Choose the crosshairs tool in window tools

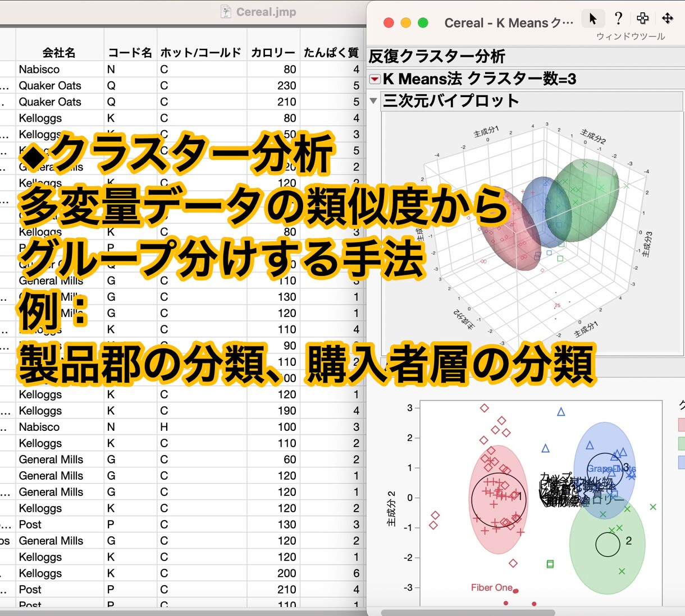pyautogui.click(x=643, y=19)
